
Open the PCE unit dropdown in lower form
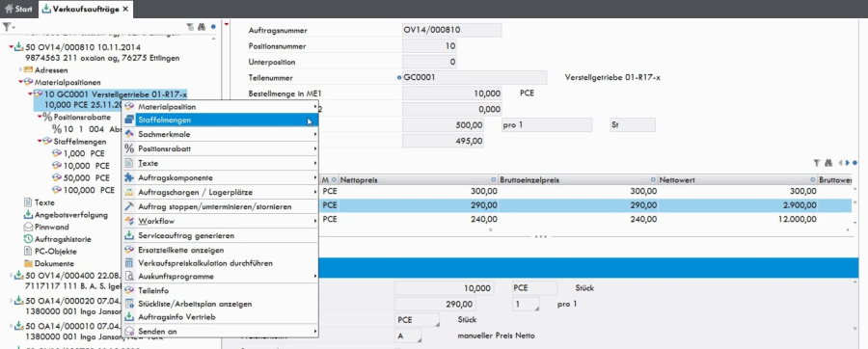click(418, 320)
